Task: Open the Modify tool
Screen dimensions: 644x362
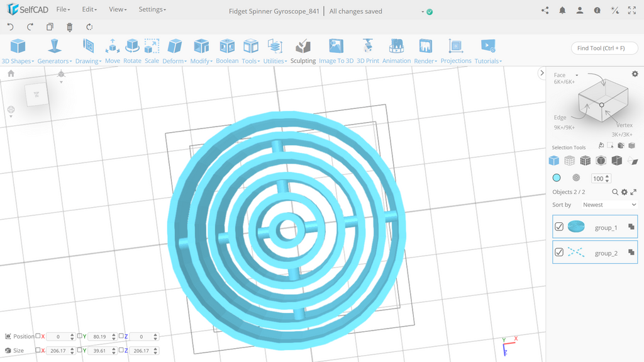Action: click(x=201, y=51)
